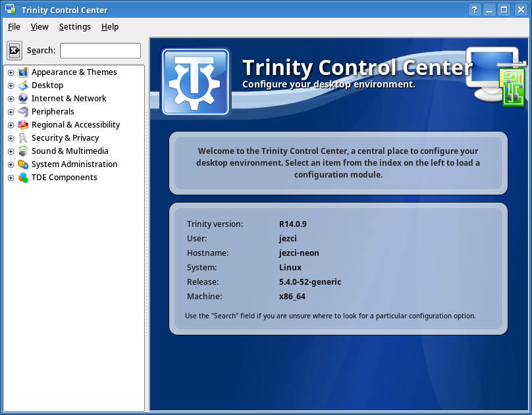
Task: Expand the TDE Components tree entry
Action: pos(11,177)
